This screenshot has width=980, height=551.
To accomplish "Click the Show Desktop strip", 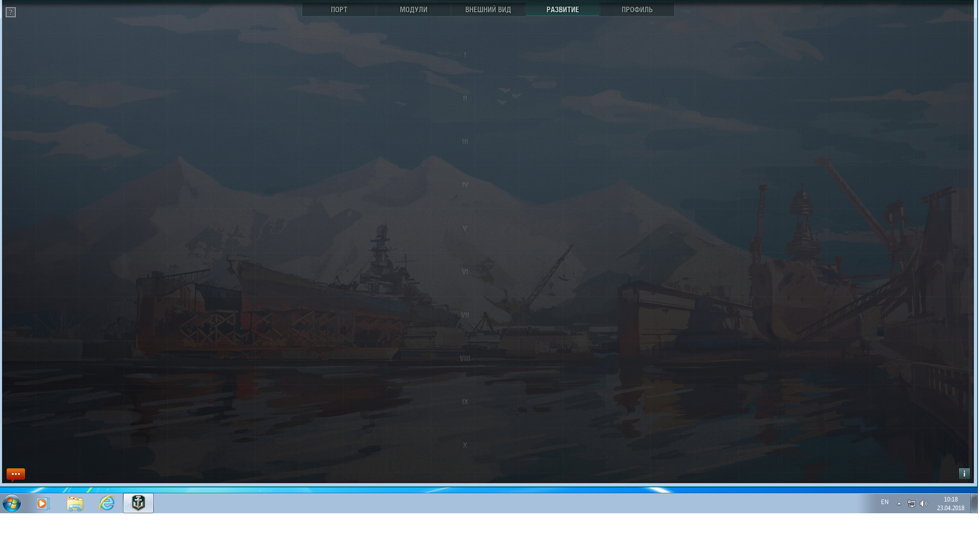I will coord(974,503).
